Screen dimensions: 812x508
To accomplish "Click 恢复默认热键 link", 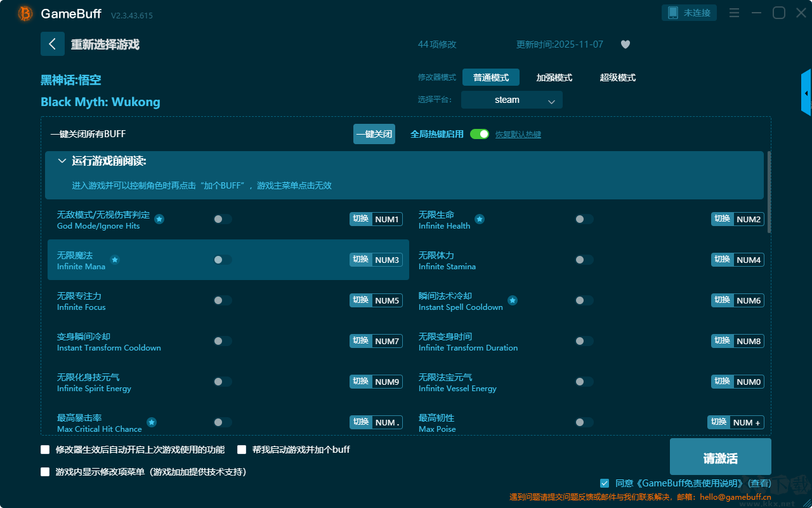I will click(x=518, y=135).
